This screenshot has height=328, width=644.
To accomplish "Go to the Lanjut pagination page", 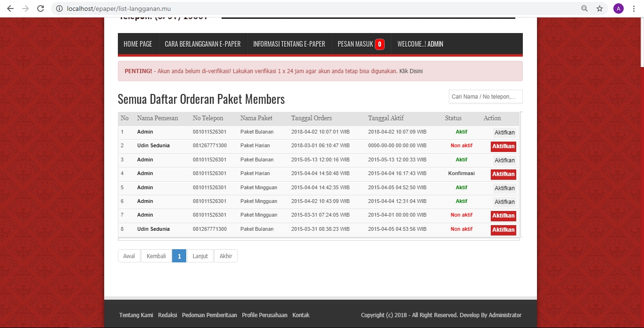I will pos(200,256).
